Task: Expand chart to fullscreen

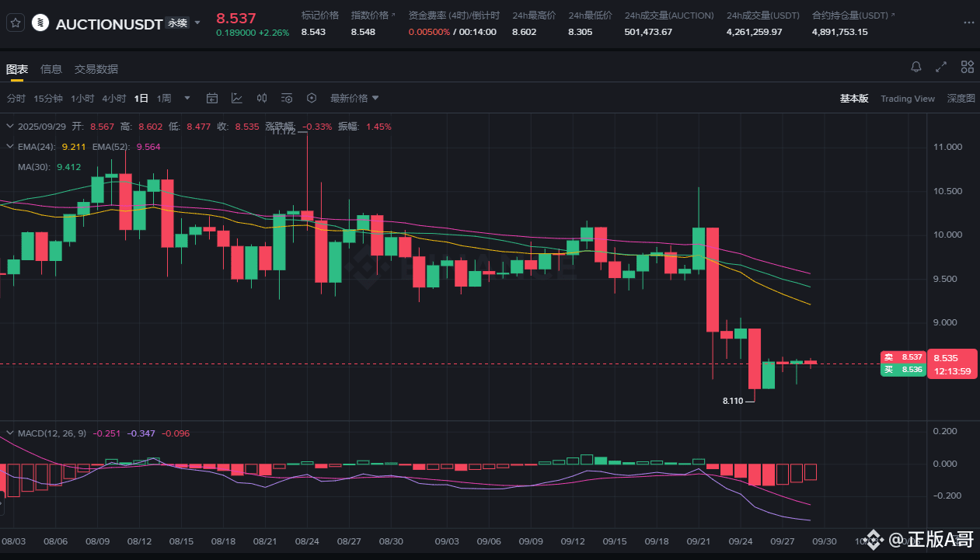Action: (941, 68)
